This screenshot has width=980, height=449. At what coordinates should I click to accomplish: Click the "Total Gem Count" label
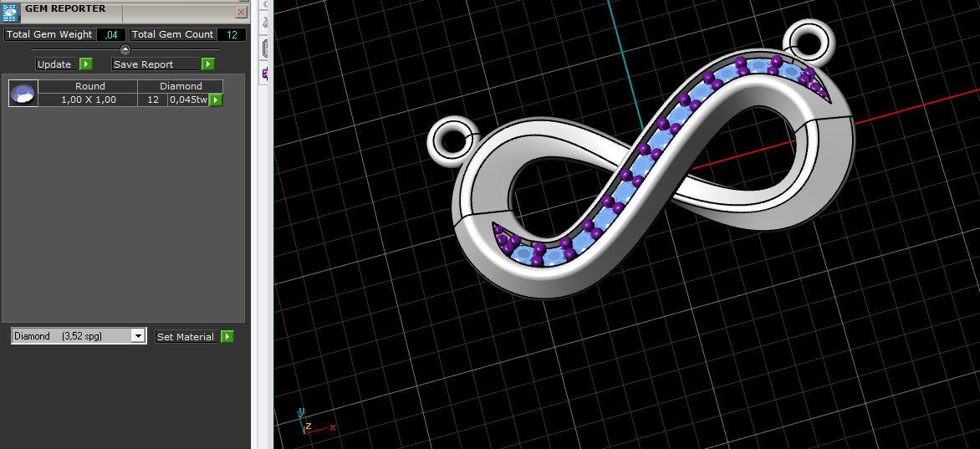[x=172, y=34]
